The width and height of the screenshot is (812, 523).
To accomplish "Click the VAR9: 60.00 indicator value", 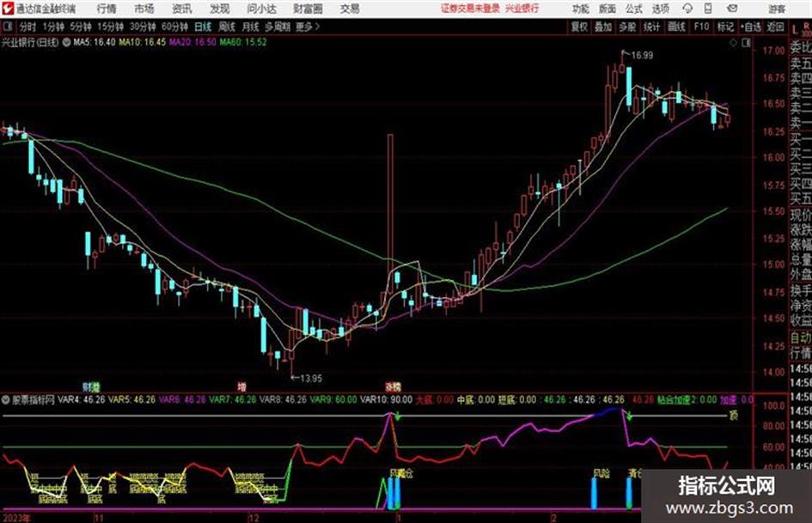I will [x=334, y=399].
